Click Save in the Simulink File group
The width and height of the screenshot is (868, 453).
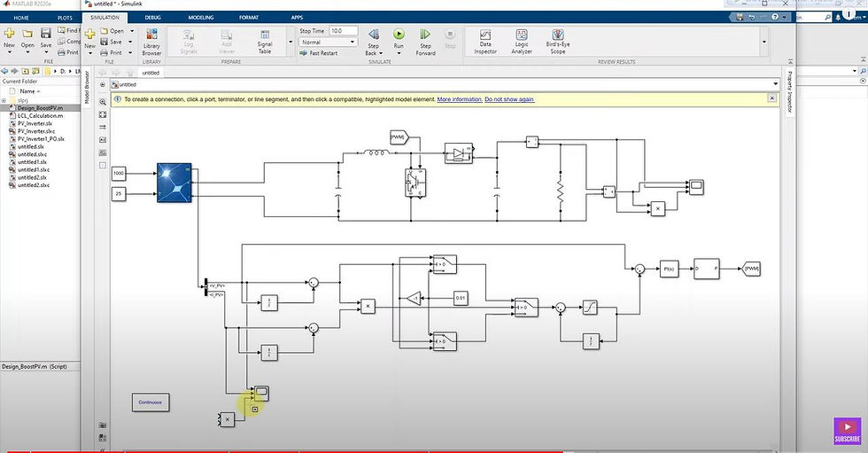pyautogui.click(x=111, y=42)
